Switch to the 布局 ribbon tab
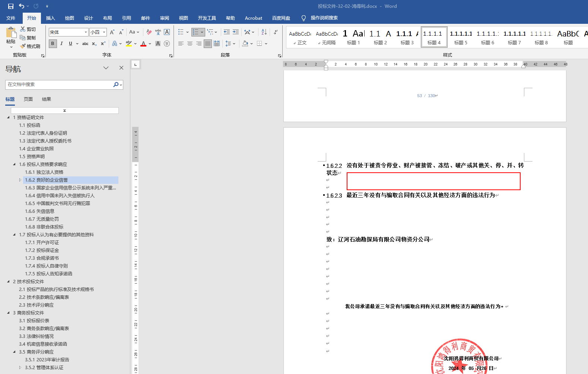Screen dimensions: 588x374 pos(108,18)
